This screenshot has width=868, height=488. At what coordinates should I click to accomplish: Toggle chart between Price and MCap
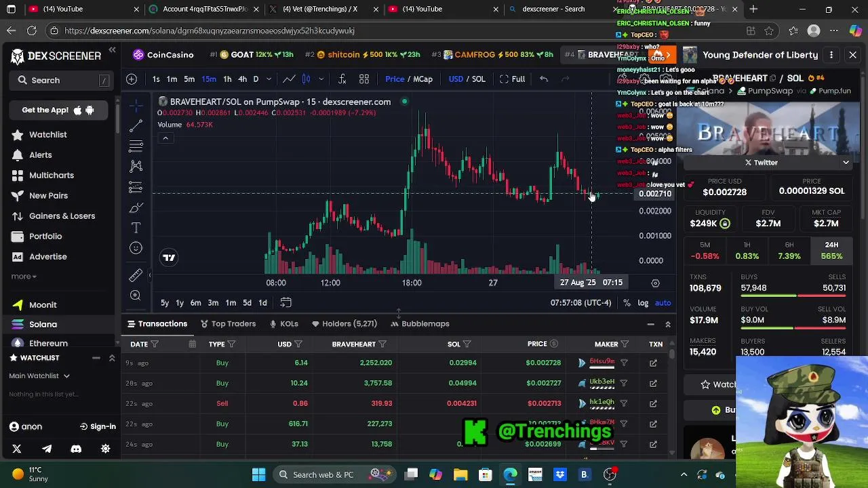coord(408,79)
